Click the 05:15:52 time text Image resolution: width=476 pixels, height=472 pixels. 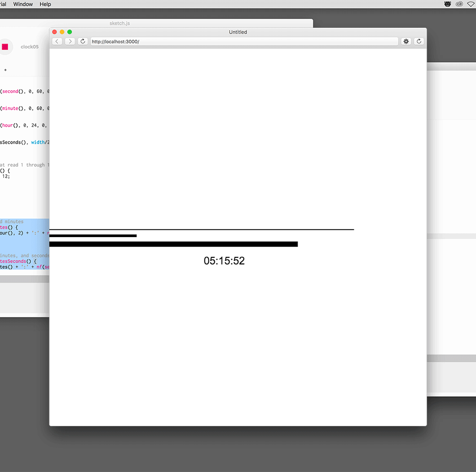[x=224, y=261]
